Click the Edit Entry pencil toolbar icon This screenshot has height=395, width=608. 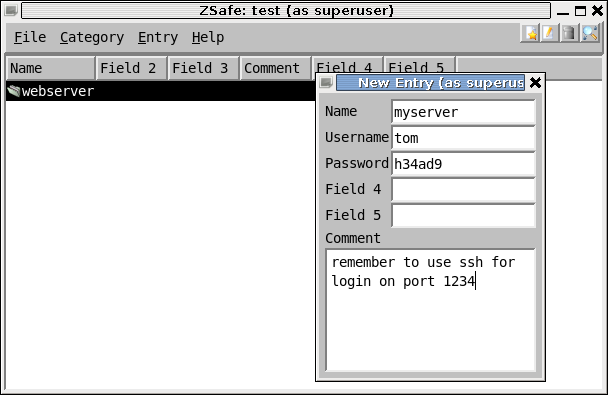[x=549, y=33]
